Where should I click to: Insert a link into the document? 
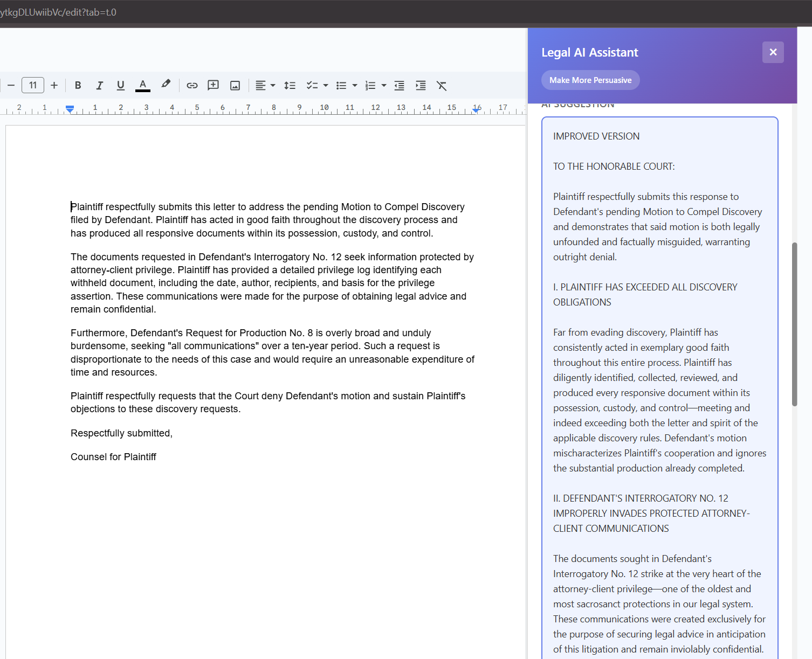(192, 85)
